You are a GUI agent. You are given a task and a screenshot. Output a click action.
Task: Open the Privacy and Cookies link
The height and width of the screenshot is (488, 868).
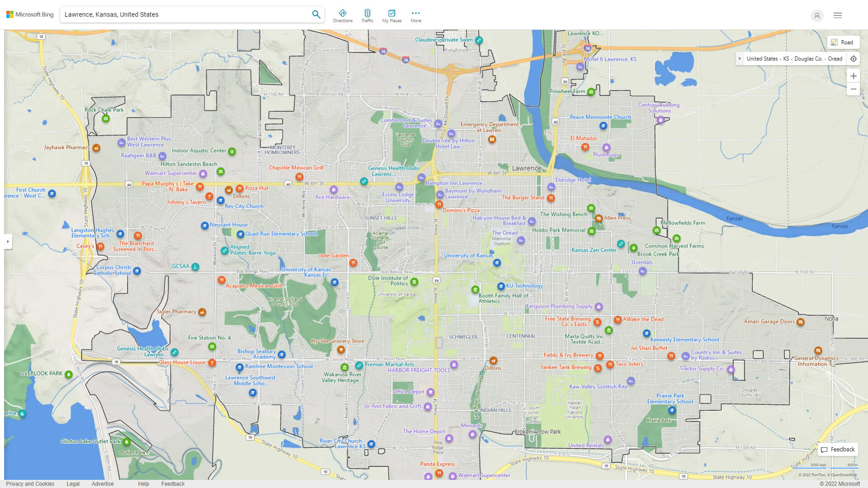pos(30,483)
